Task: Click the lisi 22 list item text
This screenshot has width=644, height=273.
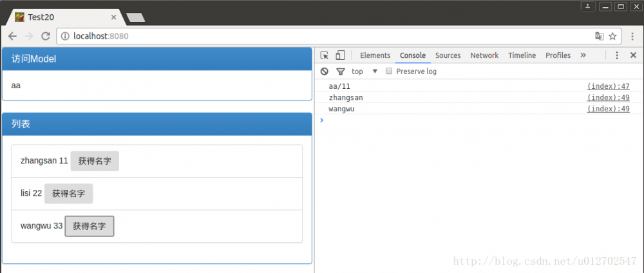Action: pos(31,193)
